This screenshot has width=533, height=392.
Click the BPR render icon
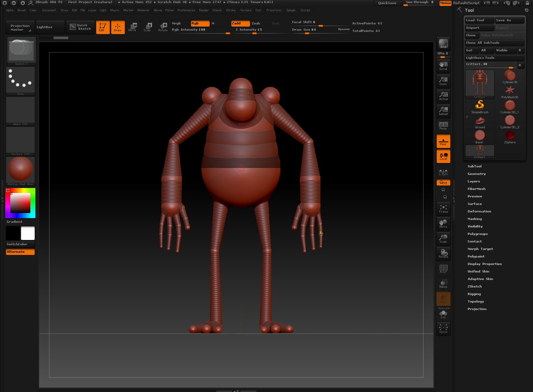[443, 43]
